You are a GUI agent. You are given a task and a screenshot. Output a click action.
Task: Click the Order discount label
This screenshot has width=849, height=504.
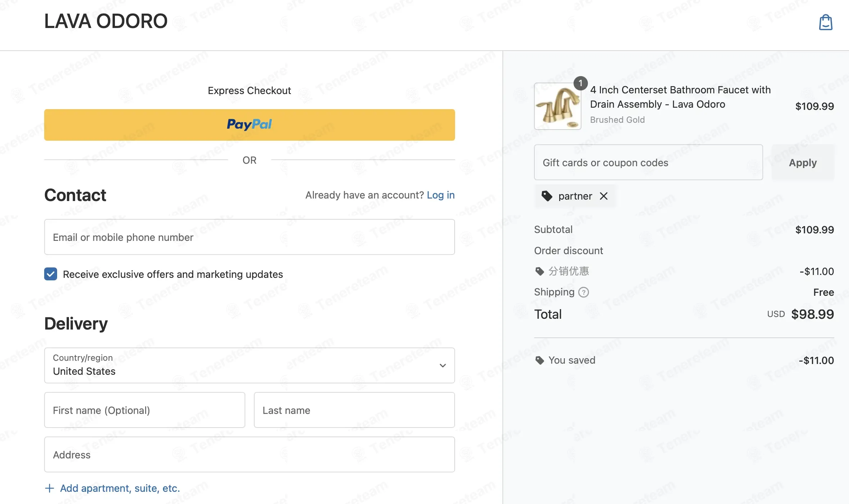[569, 251]
